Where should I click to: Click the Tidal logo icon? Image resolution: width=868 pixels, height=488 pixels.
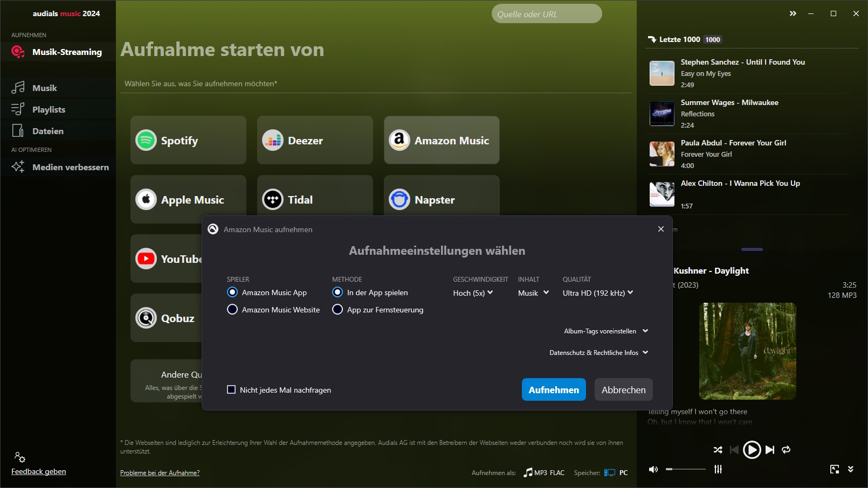273,199
